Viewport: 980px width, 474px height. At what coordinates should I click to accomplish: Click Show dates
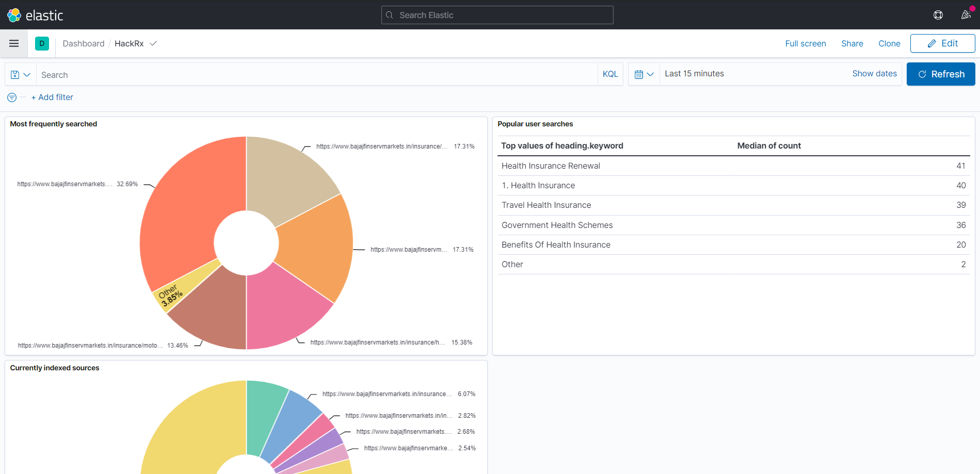(874, 74)
